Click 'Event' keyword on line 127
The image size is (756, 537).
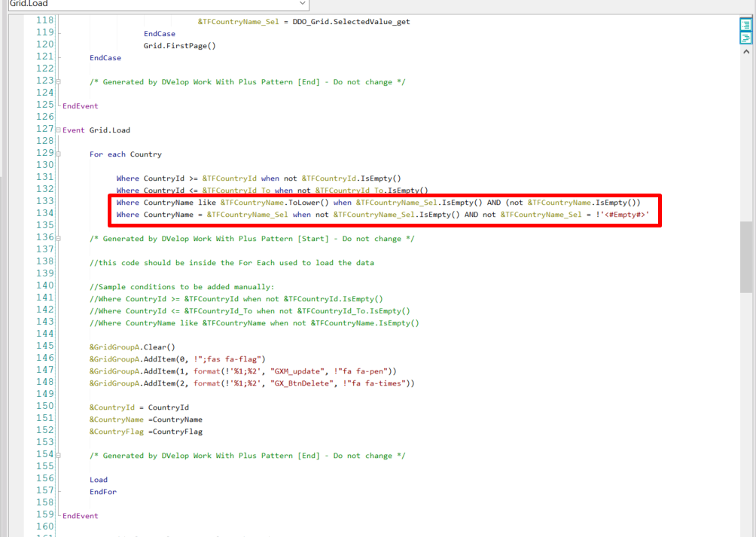tap(73, 130)
